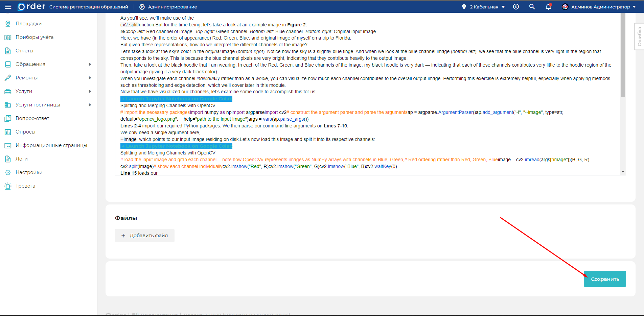Open the 2 Кабельная location dropdown

[x=484, y=7]
